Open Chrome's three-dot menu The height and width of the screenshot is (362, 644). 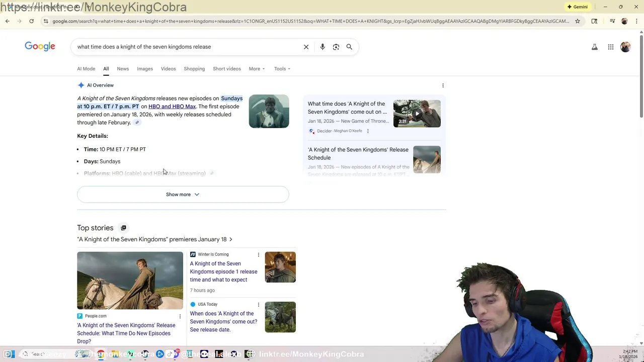click(x=635, y=21)
